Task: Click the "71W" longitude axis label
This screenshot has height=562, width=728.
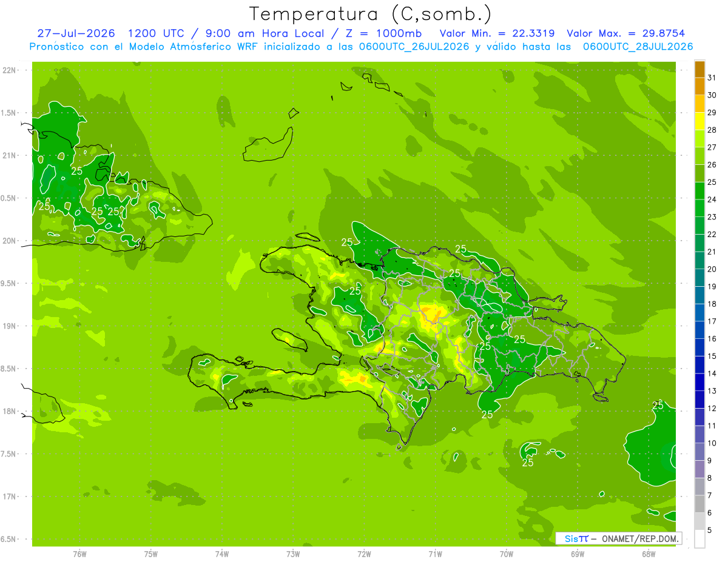Action: (x=435, y=554)
